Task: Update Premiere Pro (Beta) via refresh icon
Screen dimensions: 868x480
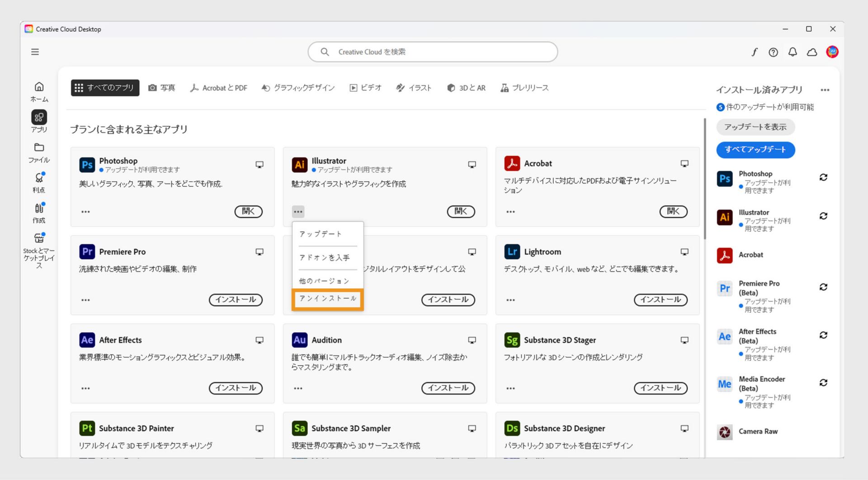Action: click(823, 287)
